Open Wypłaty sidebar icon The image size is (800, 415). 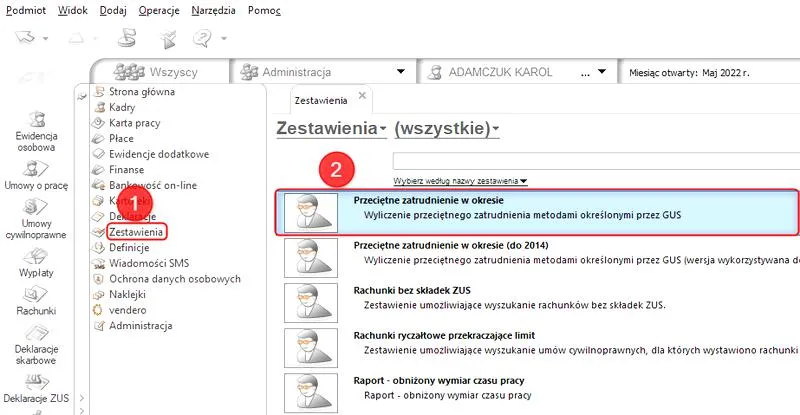coord(36,262)
